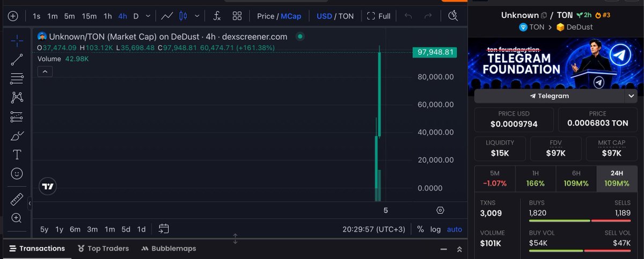
Task: Open the Fibonacci retracement tool
Action: [x=17, y=78]
